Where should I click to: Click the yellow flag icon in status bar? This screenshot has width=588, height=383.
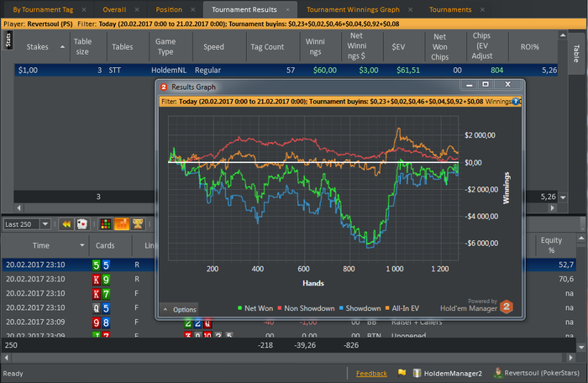tap(402, 373)
